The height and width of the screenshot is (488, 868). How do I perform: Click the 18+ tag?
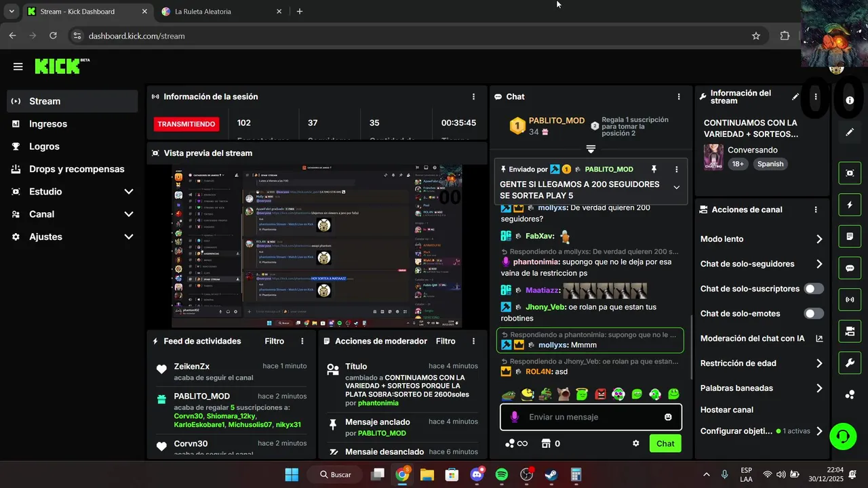click(737, 164)
